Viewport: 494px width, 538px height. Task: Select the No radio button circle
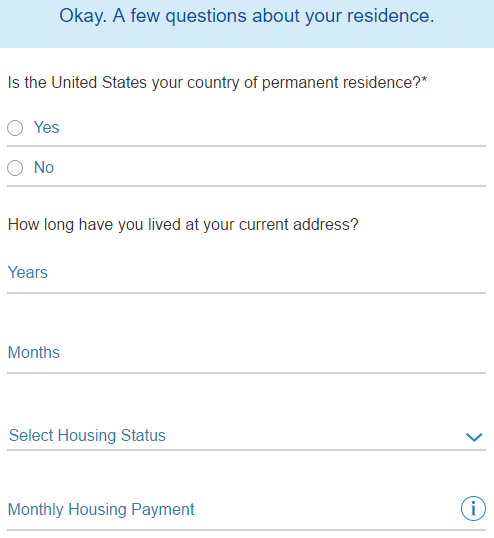[x=15, y=168]
